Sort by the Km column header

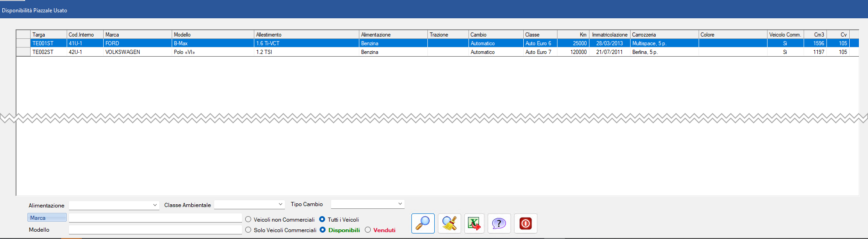point(573,35)
